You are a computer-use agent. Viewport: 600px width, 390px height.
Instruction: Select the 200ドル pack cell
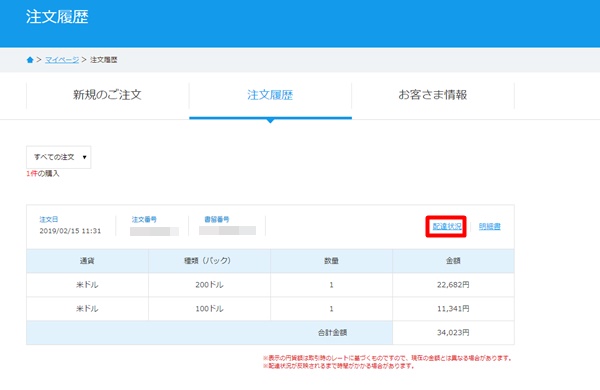point(209,285)
